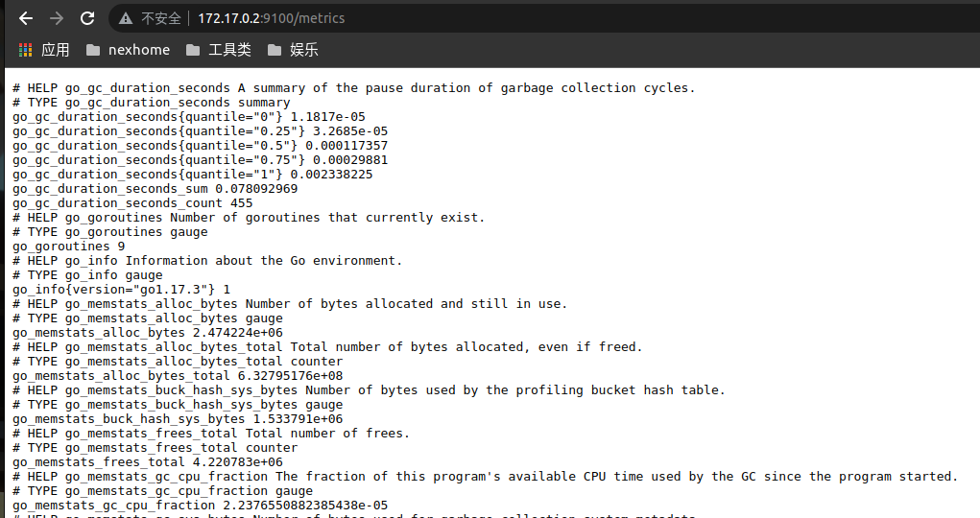980x518 pixels.
Task: Click the go_info version go1.17.3 line
Action: [121, 290]
